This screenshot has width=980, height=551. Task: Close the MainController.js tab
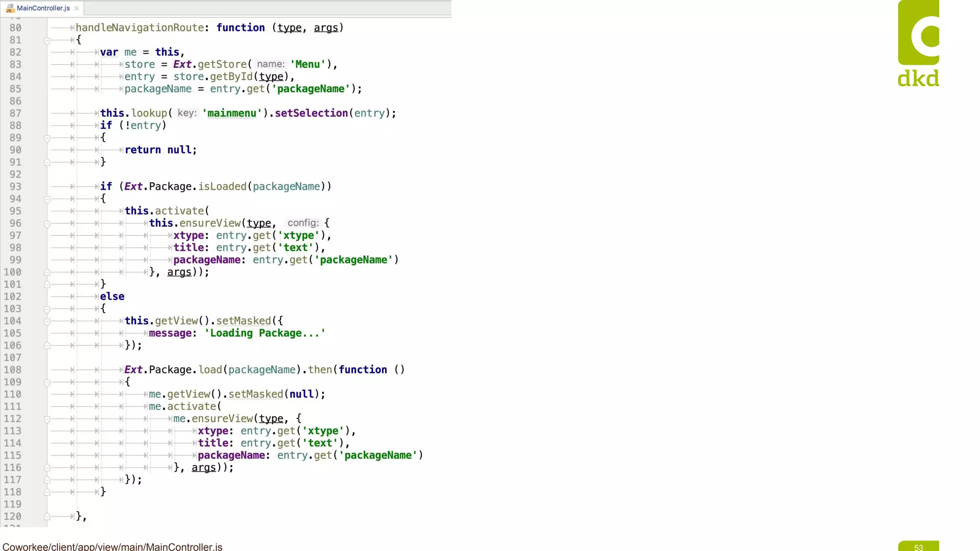tap(77, 8)
